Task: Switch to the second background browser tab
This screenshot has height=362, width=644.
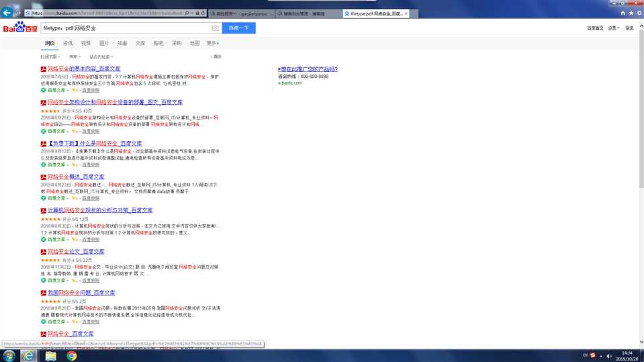Action: pos(308,13)
